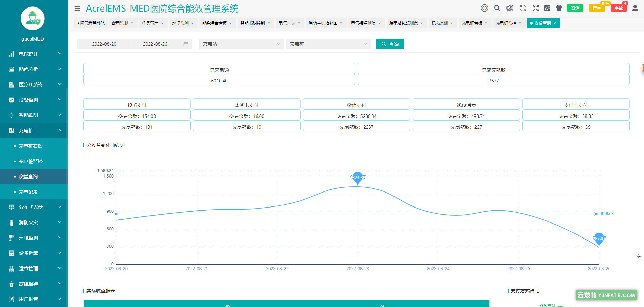The height and width of the screenshot is (307, 644).
Task: Click the 环境监测 sidebar icon
Action: click(x=11, y=238)
